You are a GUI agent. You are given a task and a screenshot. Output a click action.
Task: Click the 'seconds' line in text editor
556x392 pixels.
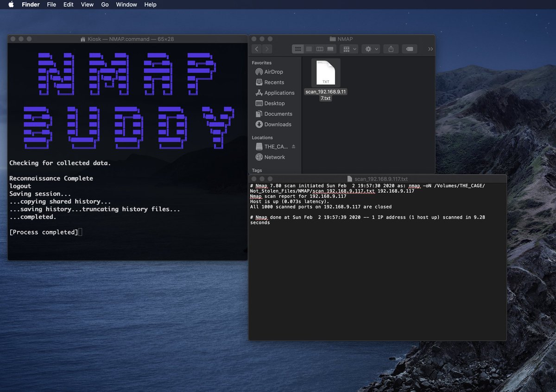pyautogui.click(x=260, y=222)
